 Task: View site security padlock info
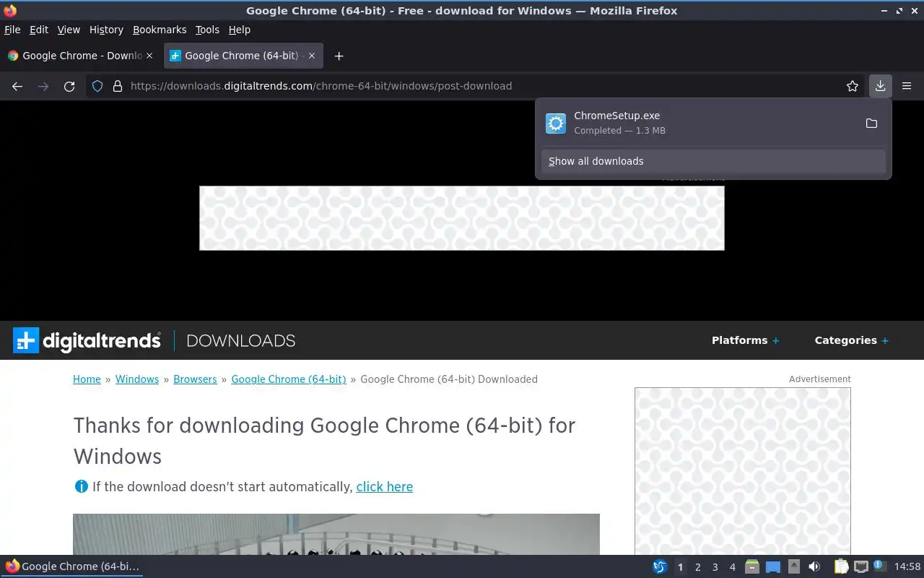coord(118,86)
